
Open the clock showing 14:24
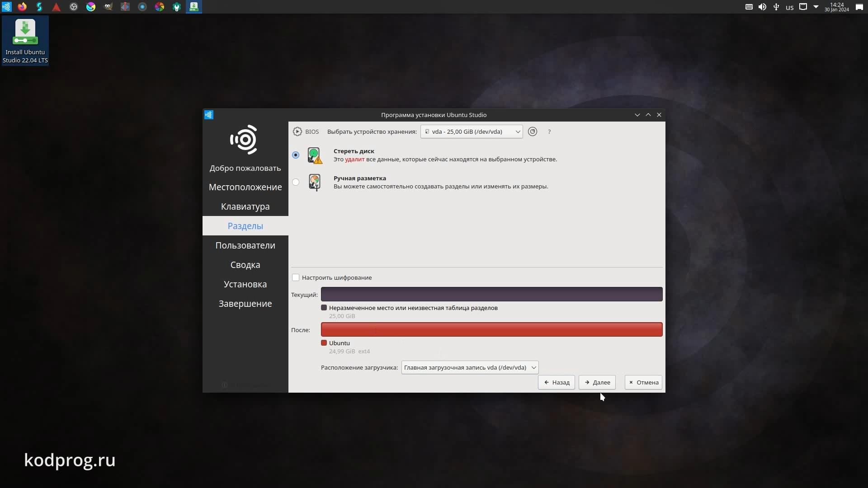pos(837,7)
